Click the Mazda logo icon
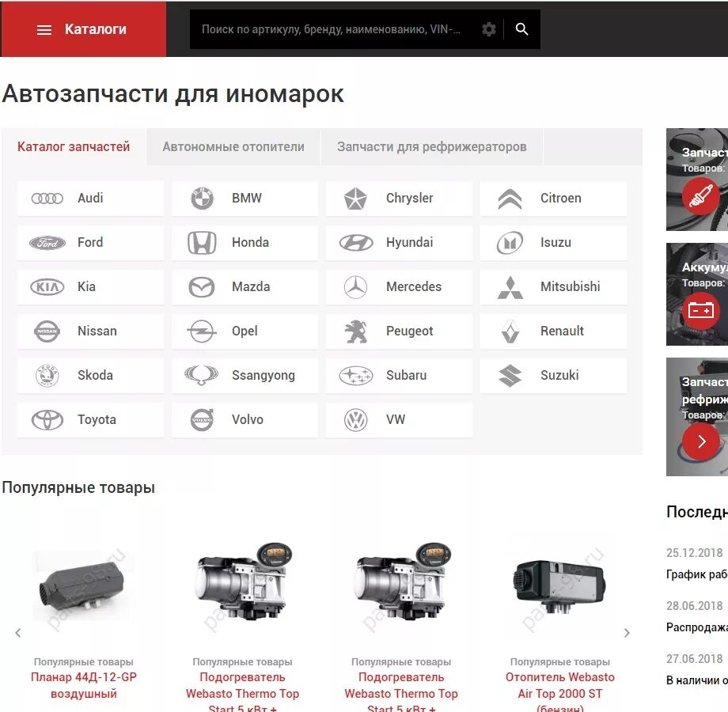The image size is (728, 712). coord(202,287)
